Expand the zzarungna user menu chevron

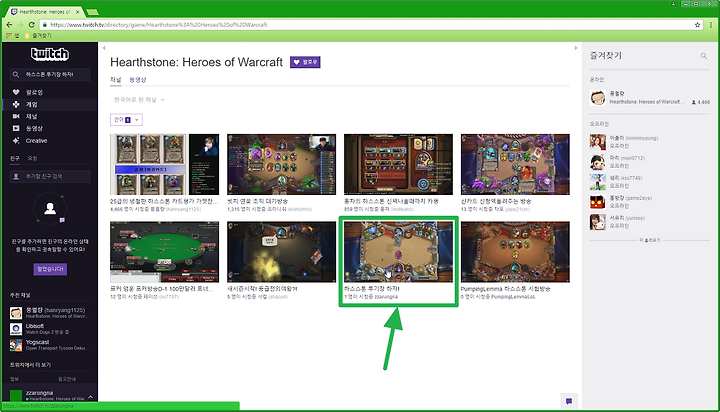(x=90, y=397)
